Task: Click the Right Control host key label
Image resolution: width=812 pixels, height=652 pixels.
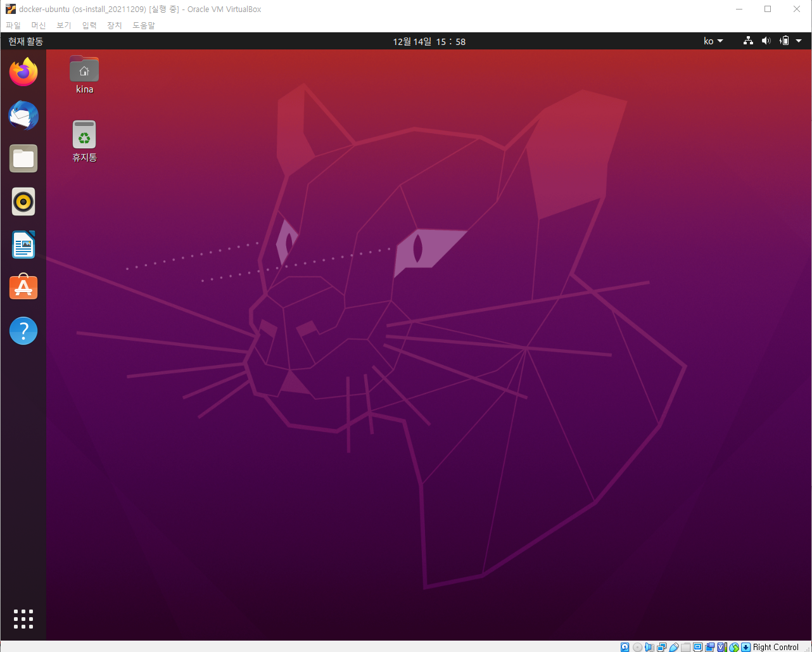Action: click(x=776, y=647)
